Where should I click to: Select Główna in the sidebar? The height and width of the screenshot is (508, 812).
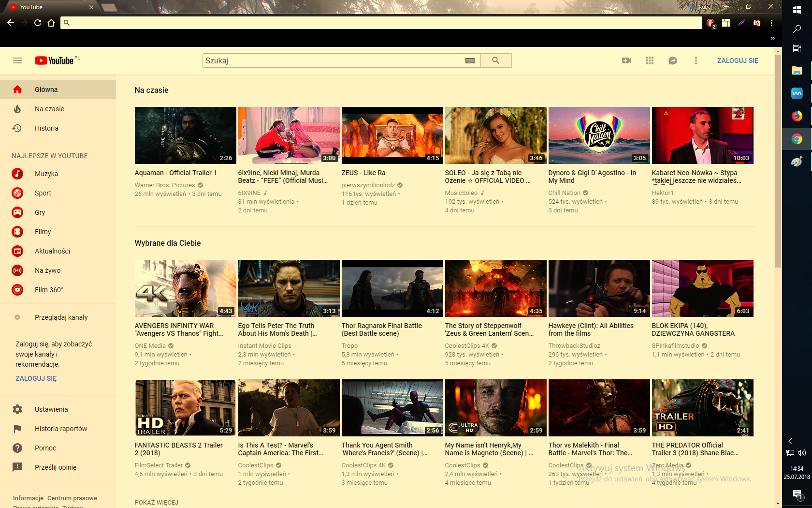coord(58,90)
